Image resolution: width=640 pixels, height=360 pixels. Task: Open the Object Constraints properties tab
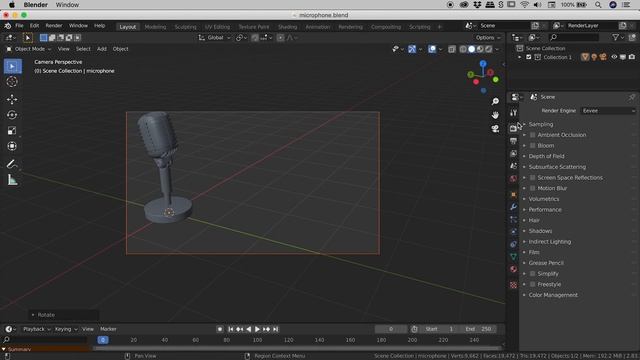[x=513, y=244]
